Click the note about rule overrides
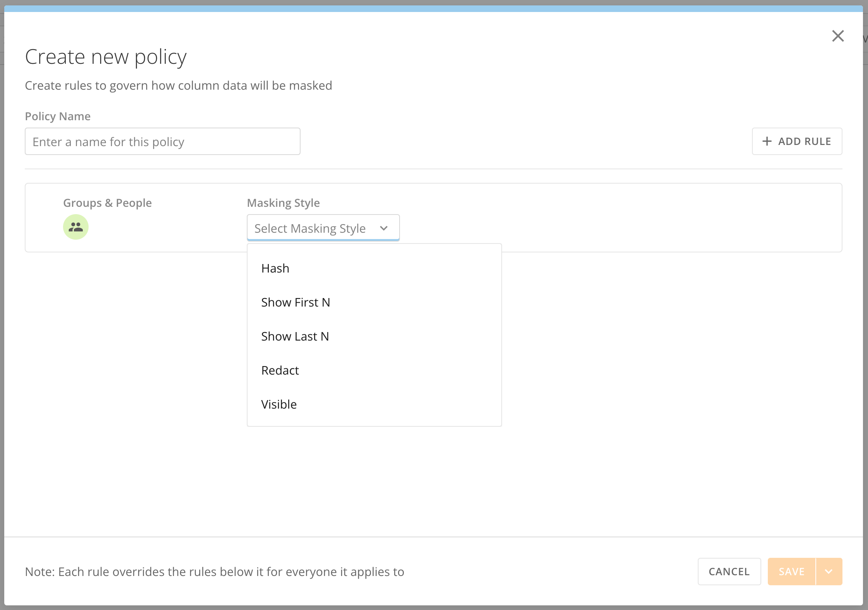 coord(214,571)
